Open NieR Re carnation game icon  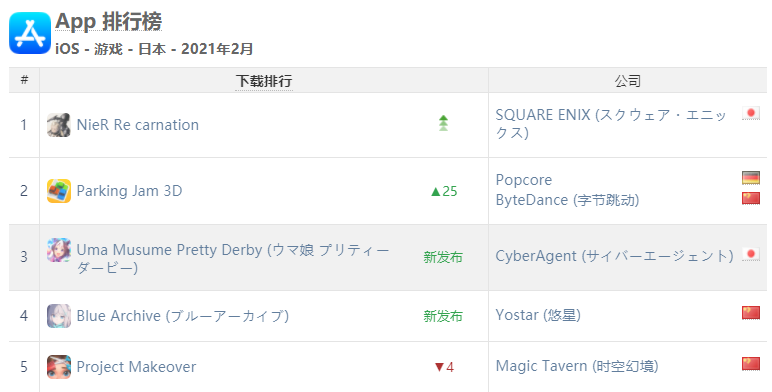coord(59,125)
